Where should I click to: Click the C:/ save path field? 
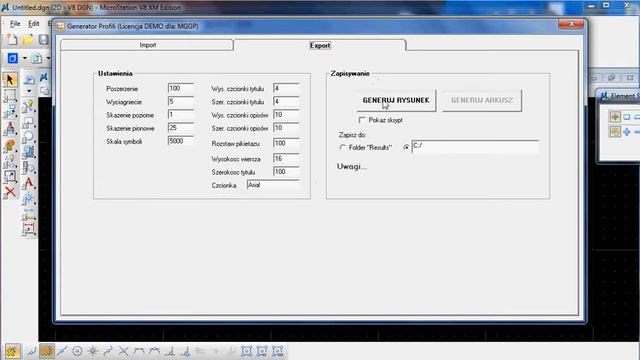point(475,146)
